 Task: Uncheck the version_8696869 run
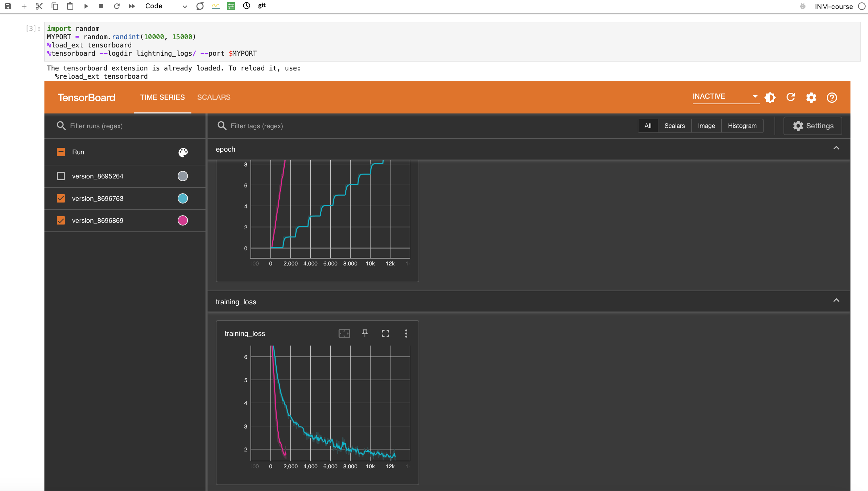click(61, 220)
